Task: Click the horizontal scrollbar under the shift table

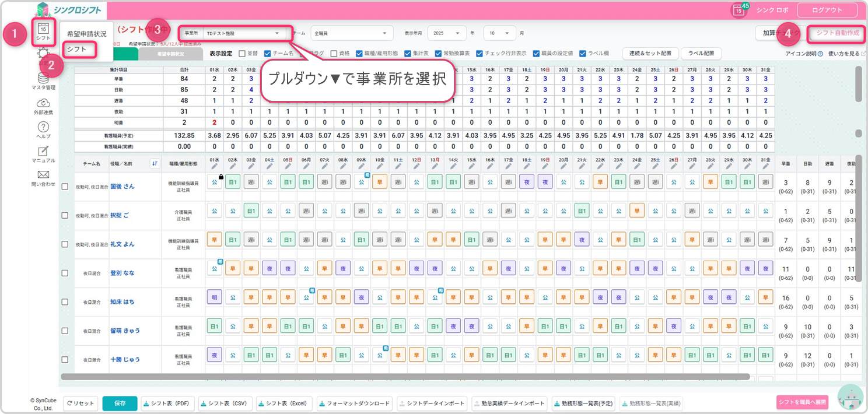Action: 408,377
